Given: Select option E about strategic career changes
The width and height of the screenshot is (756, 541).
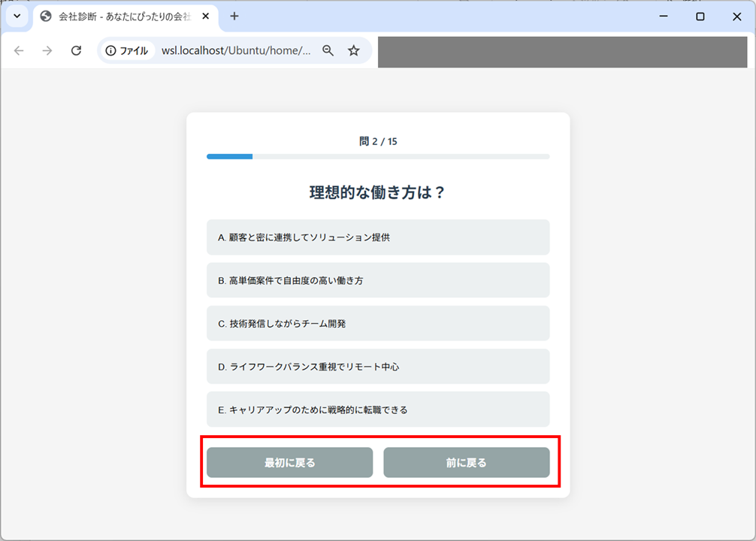Looking at the screenshot, I should point(378,409).
